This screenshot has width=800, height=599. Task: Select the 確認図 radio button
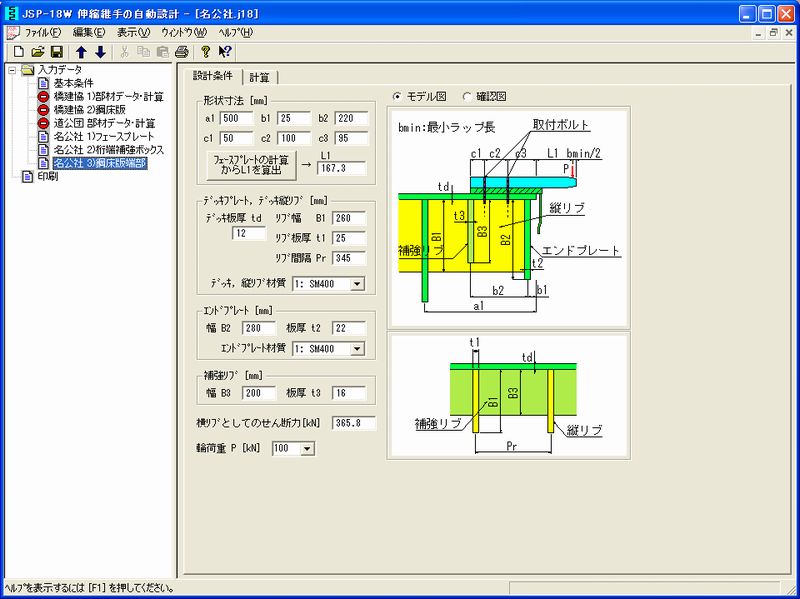(467, 97)
